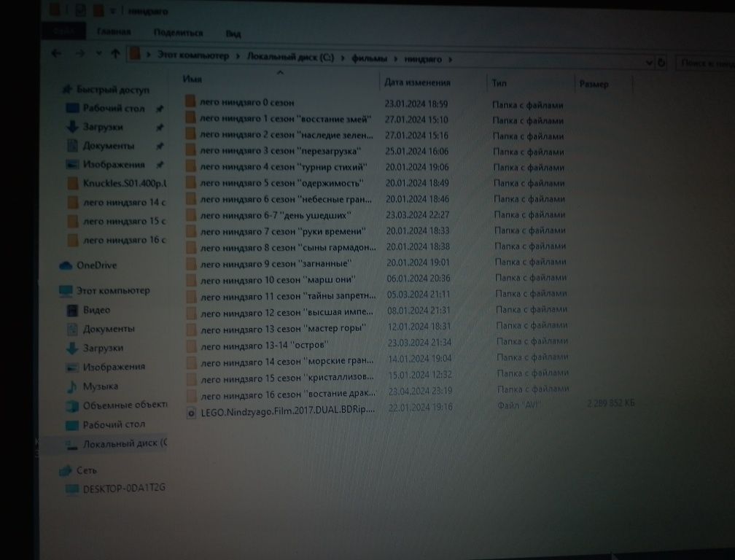735x560 pixels.
Task: Open the Музыка note icon
Action: (71, 386)
